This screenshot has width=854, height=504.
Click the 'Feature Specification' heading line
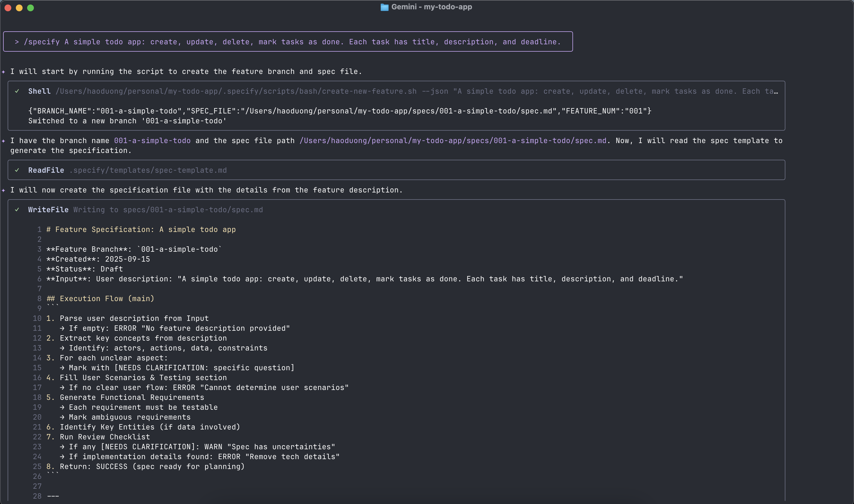click(x=141, y=230)
